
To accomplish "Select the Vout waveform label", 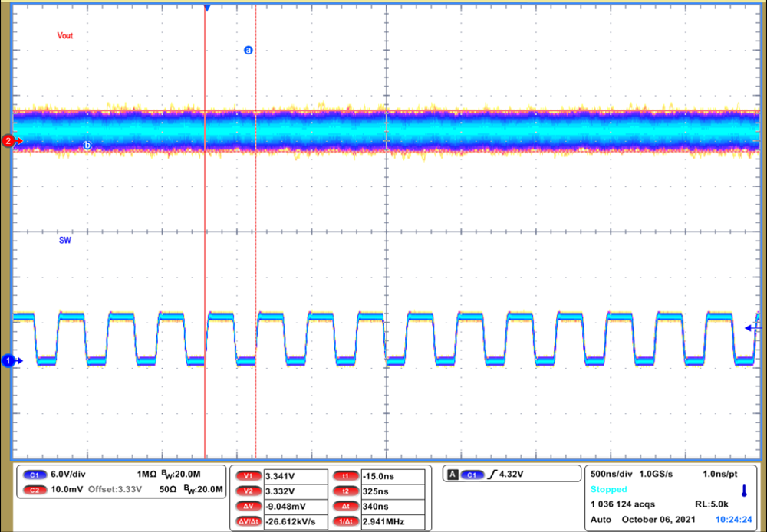I will (x=64, y=35).
